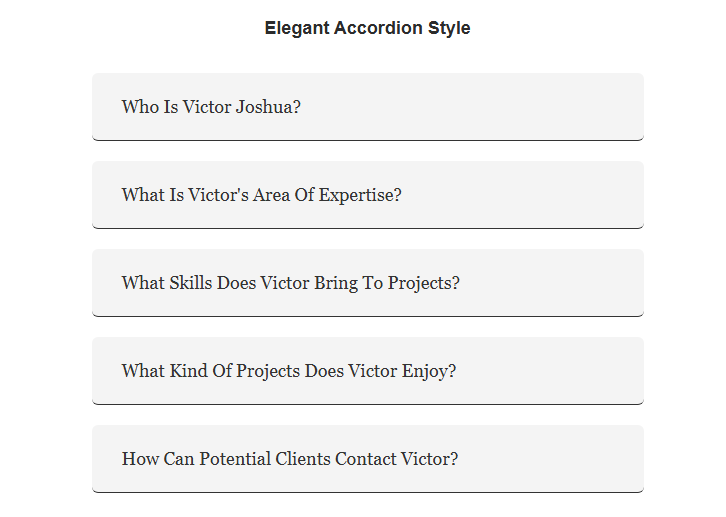Click the middle accordion header about skills
Screen dimensions: 726x517
coord(368,283)
